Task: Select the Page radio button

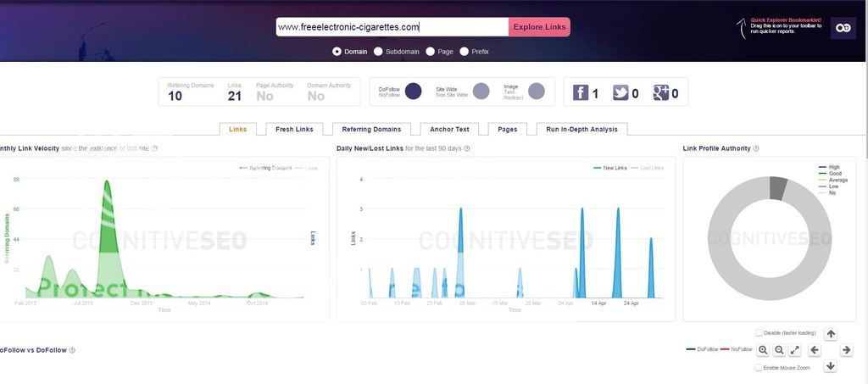Action: pos(430,52)
